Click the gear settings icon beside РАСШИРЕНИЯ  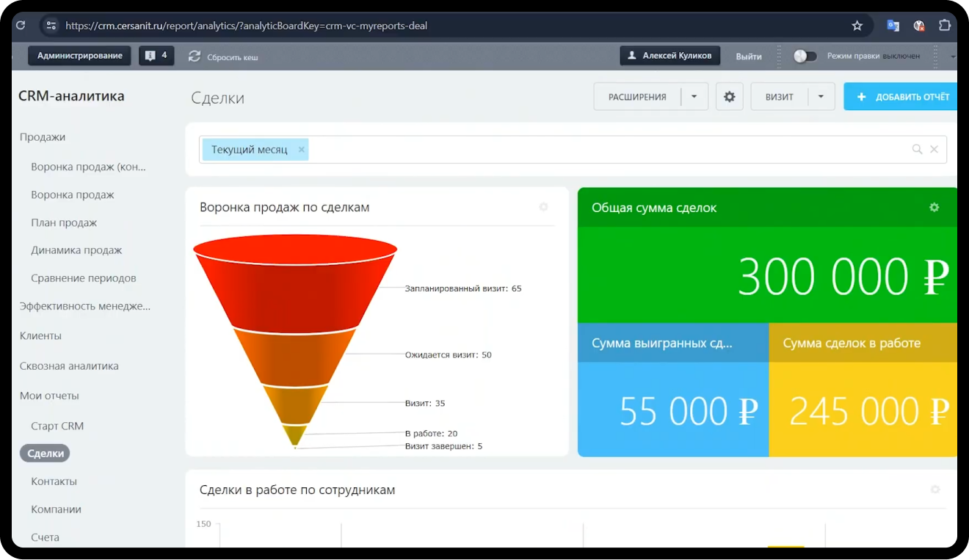(729, 97)
